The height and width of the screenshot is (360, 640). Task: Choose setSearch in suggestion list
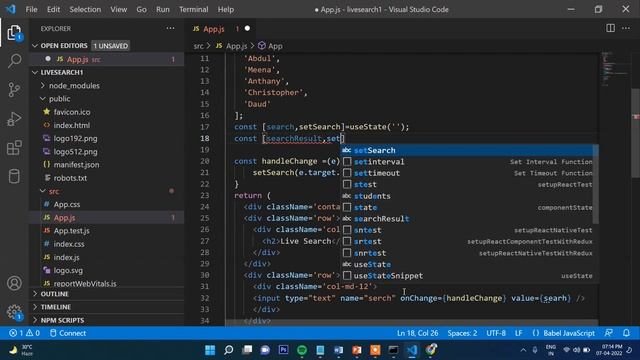coord(469,150)
